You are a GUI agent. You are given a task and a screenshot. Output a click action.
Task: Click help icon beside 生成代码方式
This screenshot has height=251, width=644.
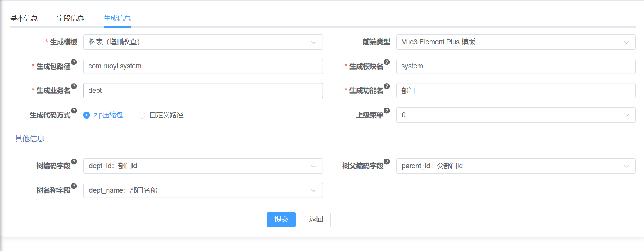point(74,111)
